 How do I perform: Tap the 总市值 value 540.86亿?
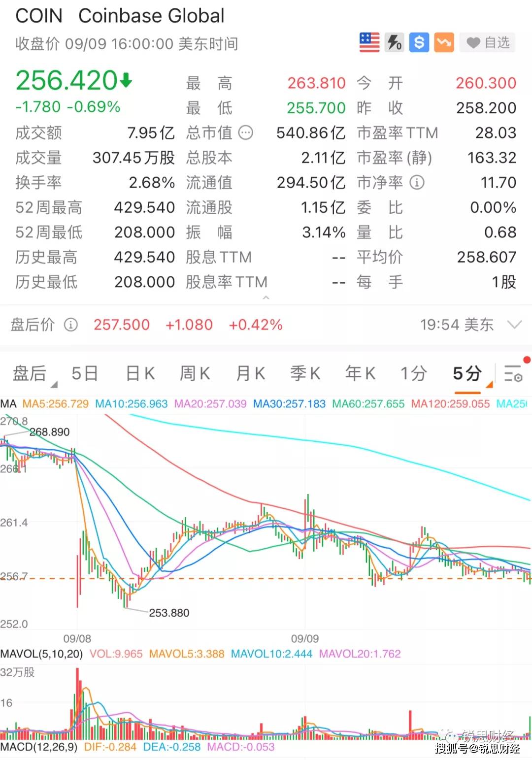point(311,133)
